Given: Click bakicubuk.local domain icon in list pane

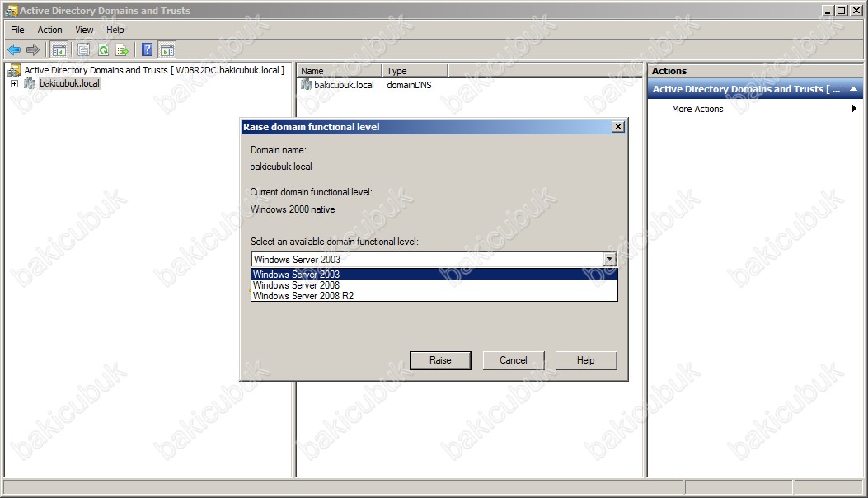Looking at the screenshot, I should coord(306,84).
